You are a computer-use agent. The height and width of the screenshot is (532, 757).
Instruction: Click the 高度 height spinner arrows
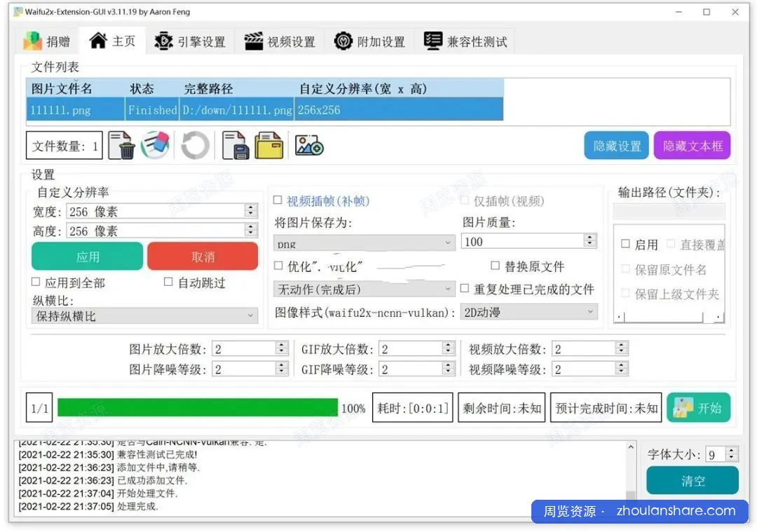click(x=250, y=231)
